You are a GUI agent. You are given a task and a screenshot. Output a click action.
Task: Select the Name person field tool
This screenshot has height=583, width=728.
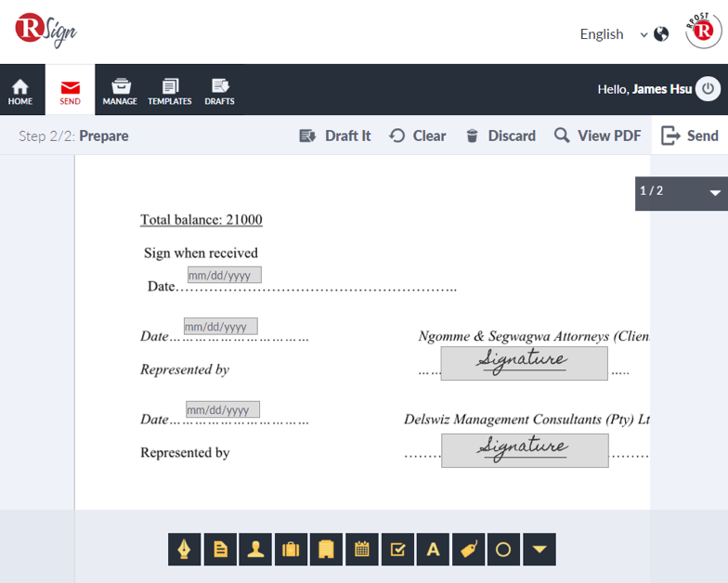(255, 550)
